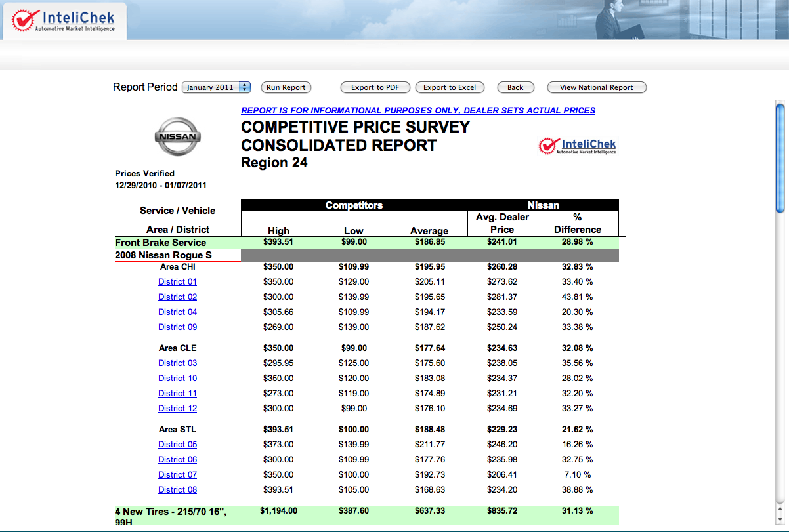
Task: Click the InteliChek logo in the header
Action: [64, 20]
